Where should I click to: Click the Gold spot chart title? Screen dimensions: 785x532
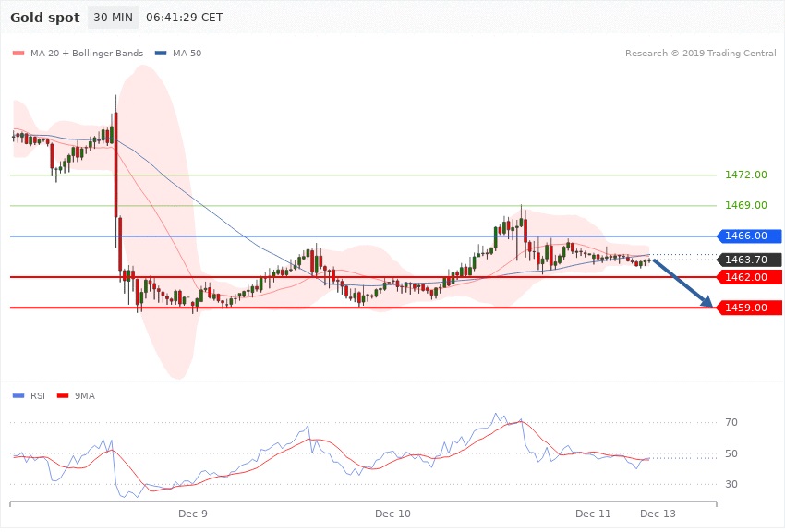coord(44,18)
